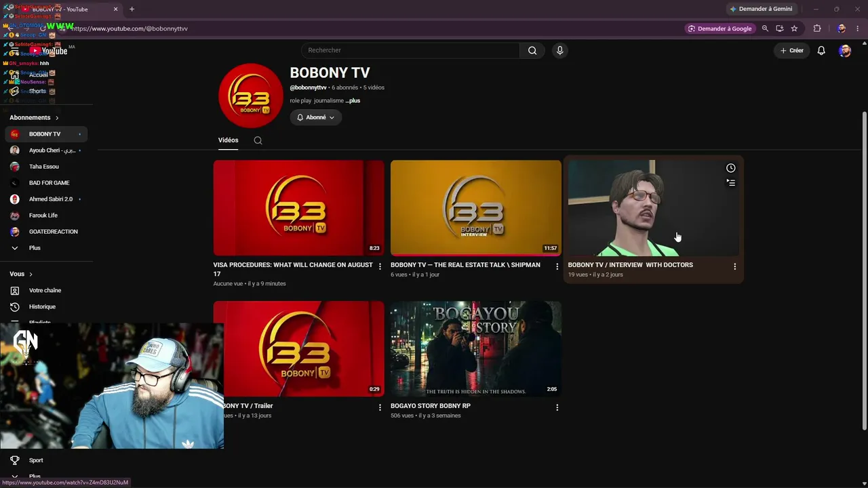Expand channel description with ...plus
This screenshot has height=488, width=868.
click(x=353, y=101)
